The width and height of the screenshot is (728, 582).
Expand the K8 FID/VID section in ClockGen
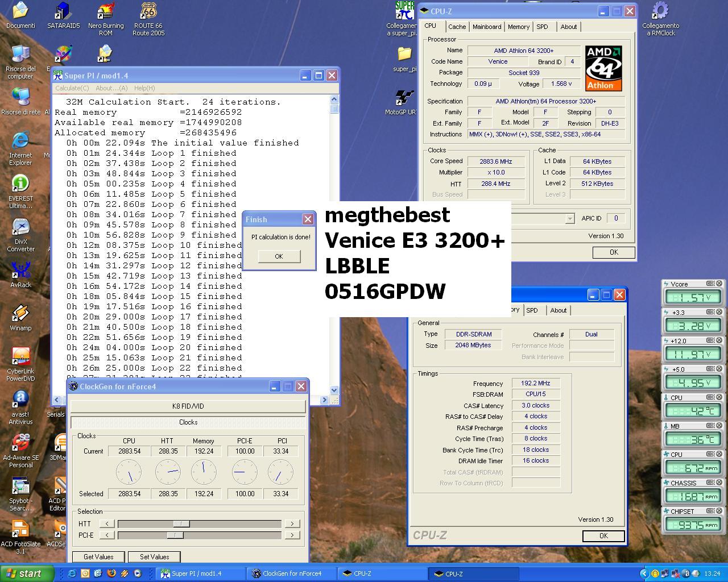point(188,406)
